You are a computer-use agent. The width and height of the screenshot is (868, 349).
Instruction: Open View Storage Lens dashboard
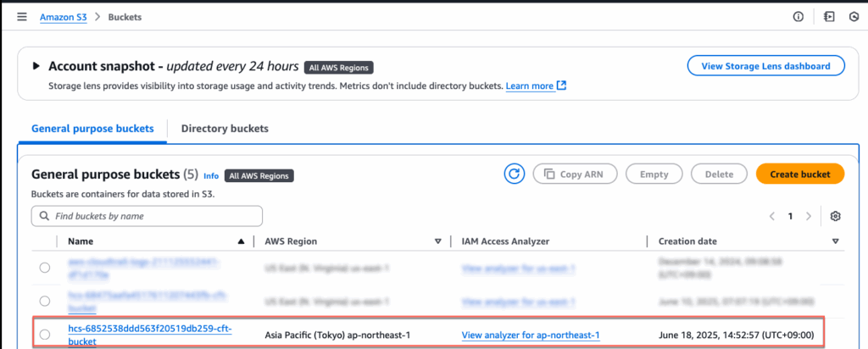click(x=765, y=66)
